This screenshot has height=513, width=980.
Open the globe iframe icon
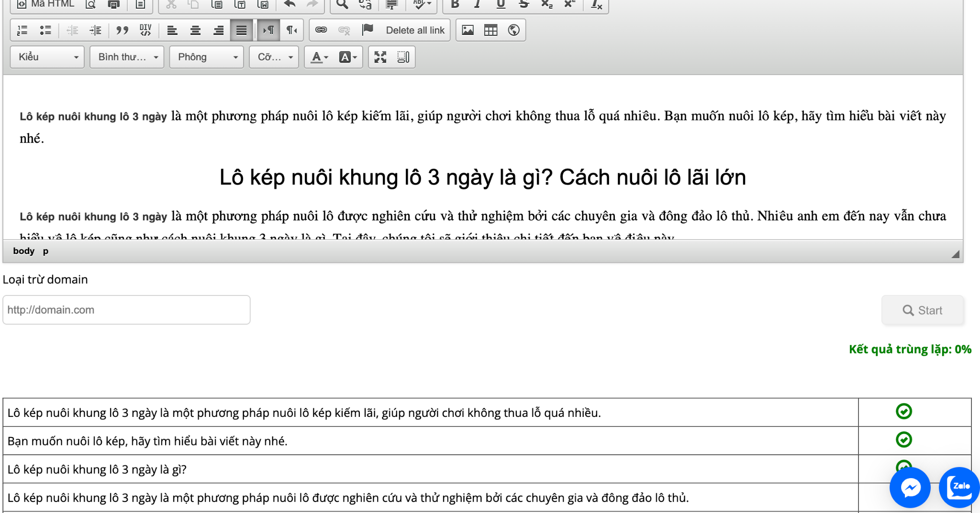coord(513,30)
